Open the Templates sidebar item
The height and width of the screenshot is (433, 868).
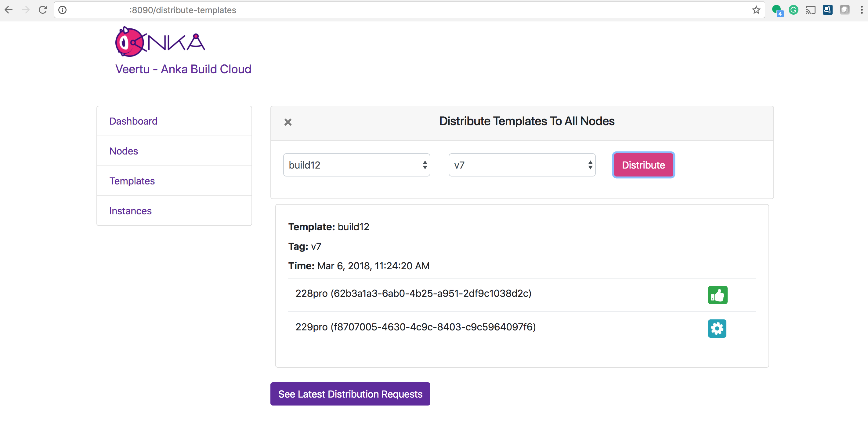coord(132,181)
